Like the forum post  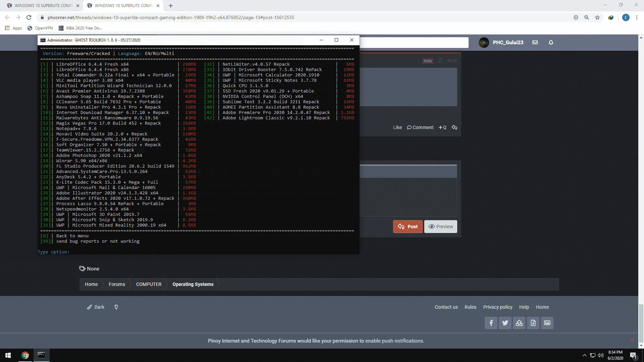(x=397, y=127)
